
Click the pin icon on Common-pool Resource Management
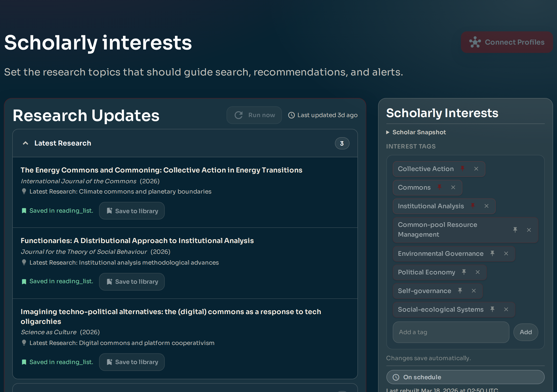point(515,230)
